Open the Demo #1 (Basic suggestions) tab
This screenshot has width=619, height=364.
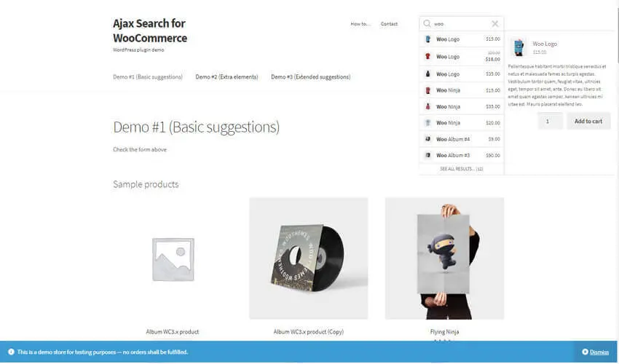click(x=148, y=77)
